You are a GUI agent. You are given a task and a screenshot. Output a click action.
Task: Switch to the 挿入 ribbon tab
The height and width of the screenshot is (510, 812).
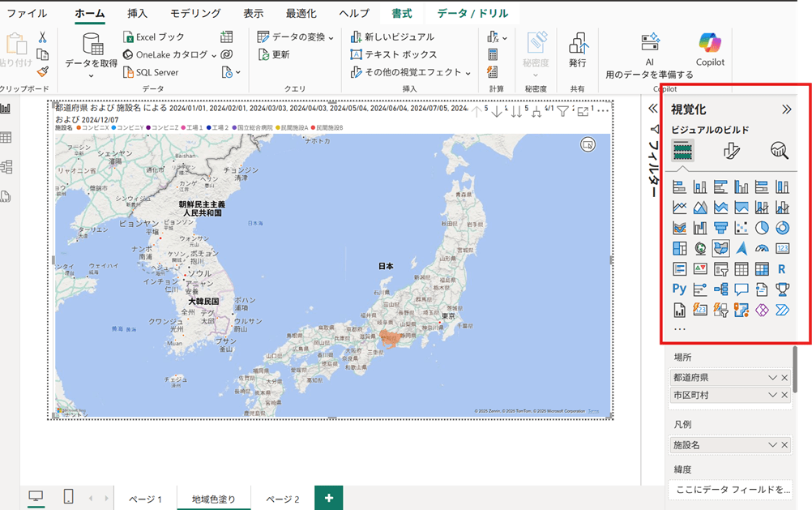tap(137, 14)
